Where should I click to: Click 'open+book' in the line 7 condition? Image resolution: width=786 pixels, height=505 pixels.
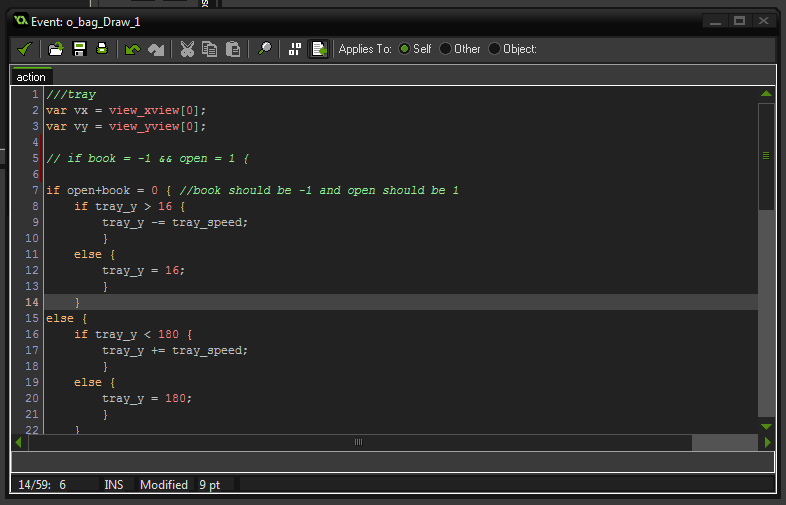tap(98, 191)
